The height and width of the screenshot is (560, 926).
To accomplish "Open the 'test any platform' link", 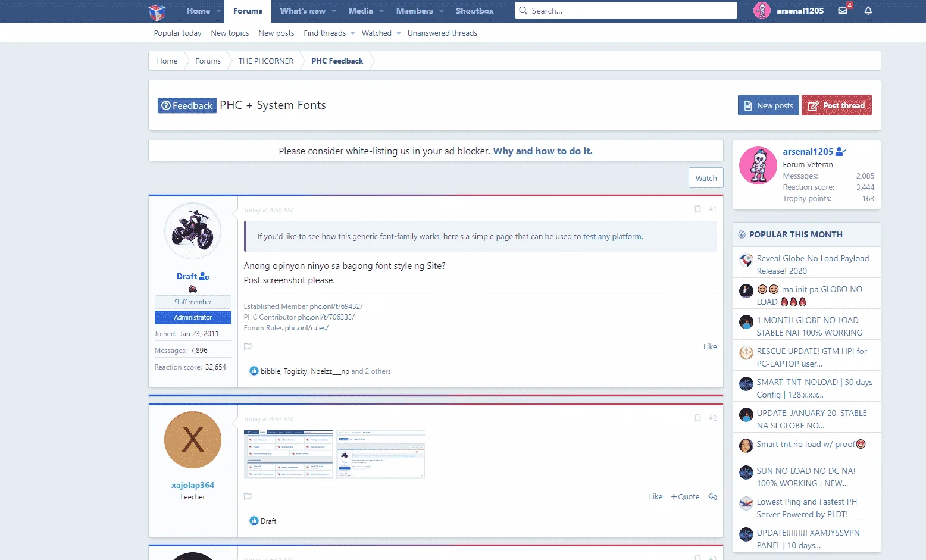I will pyautogui.click(x=612, y=237).
